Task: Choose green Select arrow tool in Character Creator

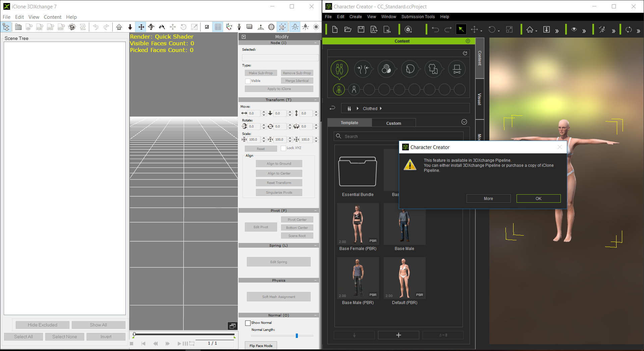Action: (461, 30)
